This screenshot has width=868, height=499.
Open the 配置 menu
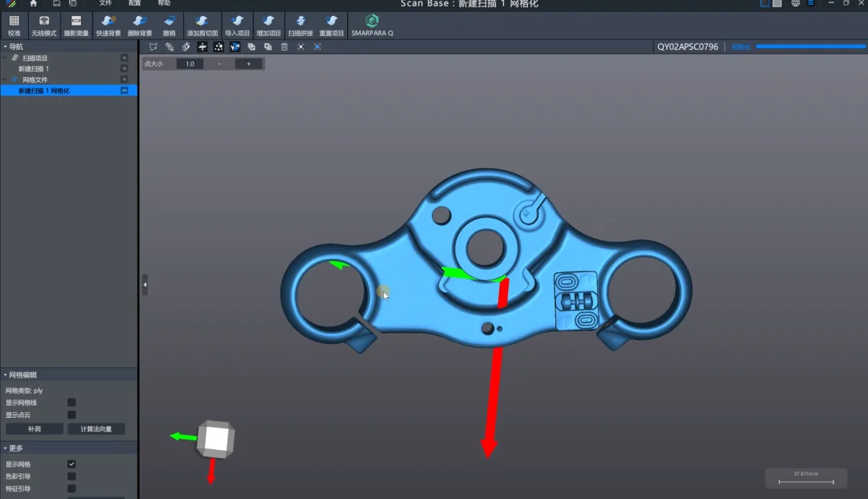(x=134, y=3)
